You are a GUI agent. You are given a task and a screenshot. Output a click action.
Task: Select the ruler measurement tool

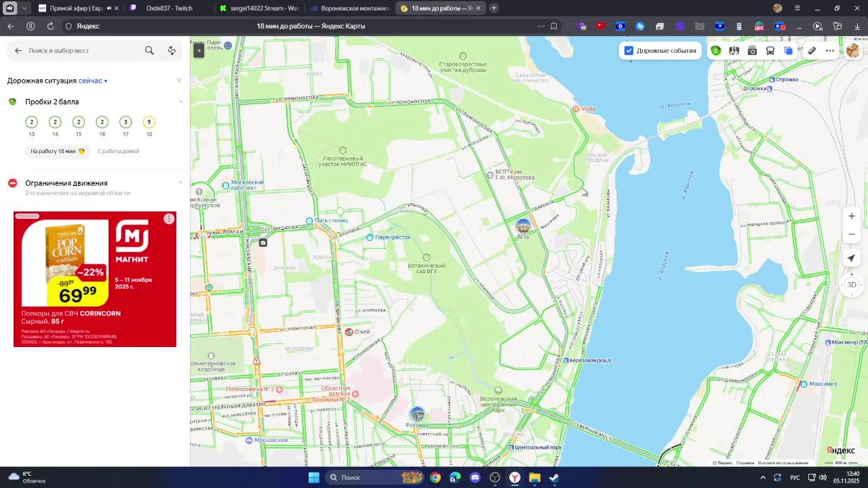coord(812,51)
